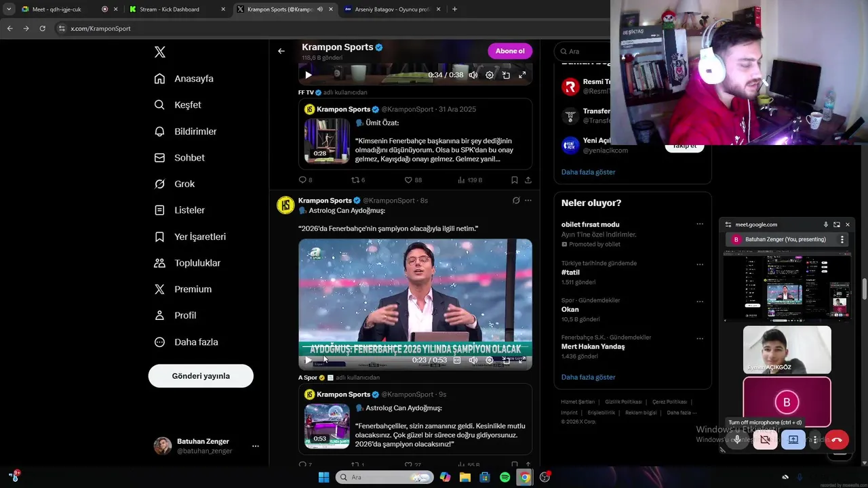
Task: Toggle picture-in-picture on top video
Action: click(x=506, y=75)
